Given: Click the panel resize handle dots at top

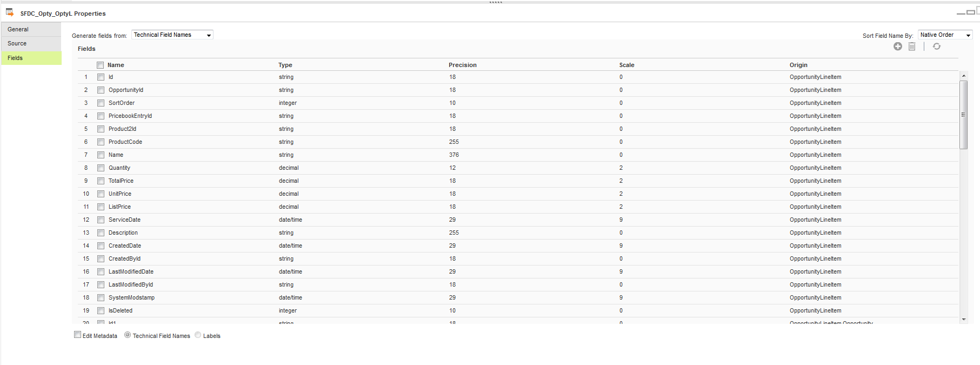Looking at the screenshot, I should click(496, 2).
